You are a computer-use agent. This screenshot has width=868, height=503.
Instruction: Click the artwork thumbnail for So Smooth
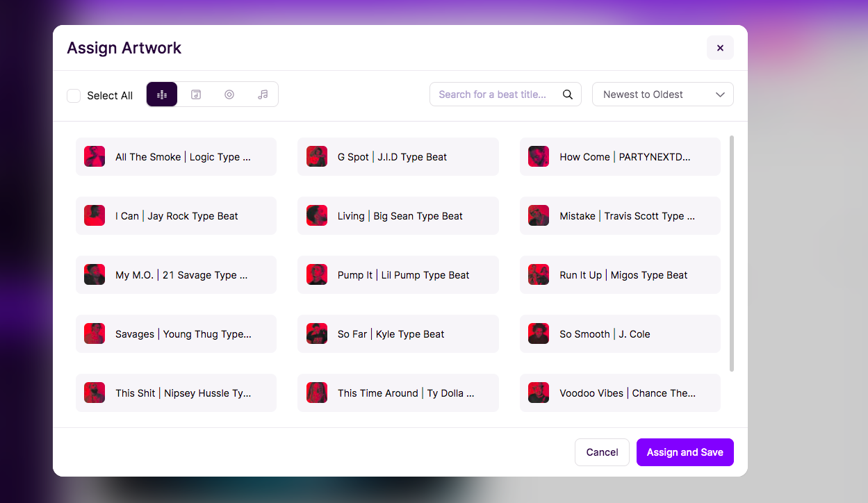(x=539, y=334)
